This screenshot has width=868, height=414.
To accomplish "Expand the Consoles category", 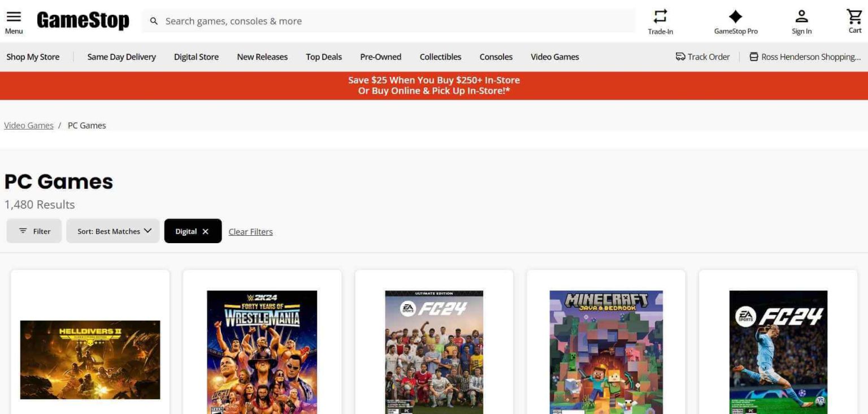I will [x=496, y=57].
